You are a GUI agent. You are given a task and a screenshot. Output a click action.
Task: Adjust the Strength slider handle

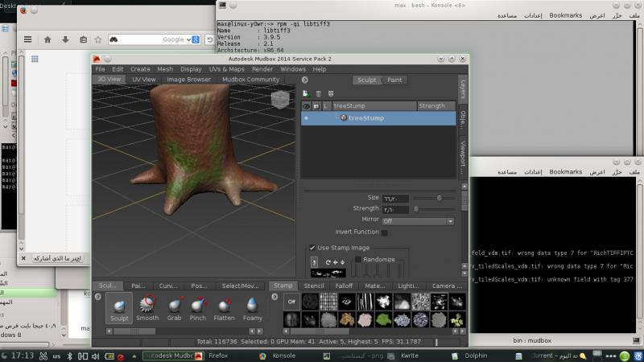point(416,209)
